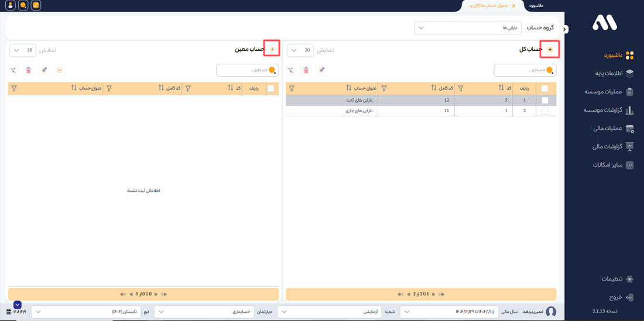Switch to داشبورد tab
The width and height of the screenshot is (644, 321).
(x=536, y=6)
